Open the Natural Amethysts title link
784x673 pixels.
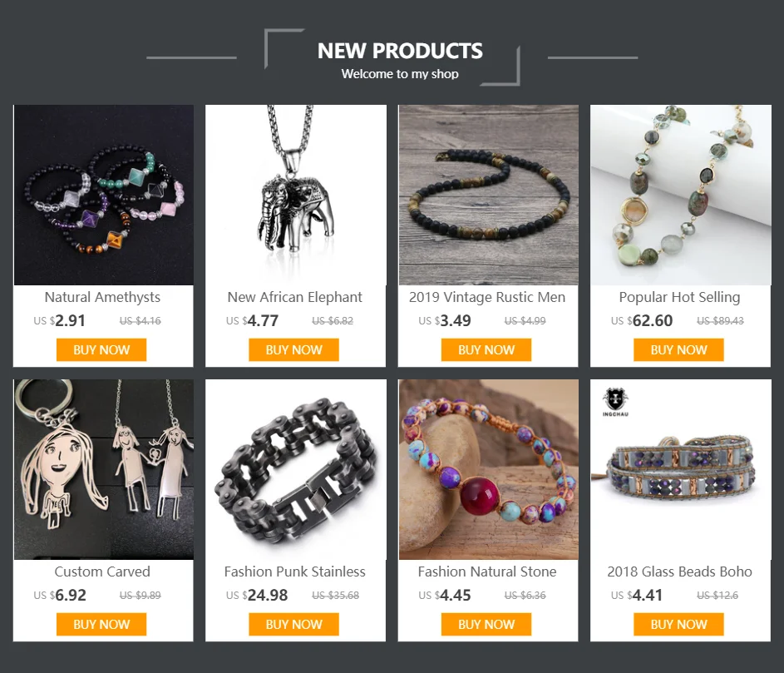click(x=102, y=297)
